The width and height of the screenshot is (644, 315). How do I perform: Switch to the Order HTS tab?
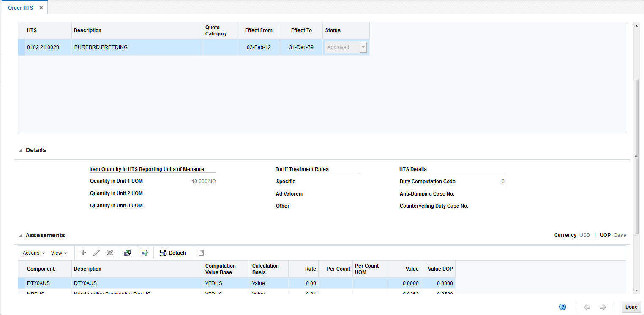tap(21, 7)
